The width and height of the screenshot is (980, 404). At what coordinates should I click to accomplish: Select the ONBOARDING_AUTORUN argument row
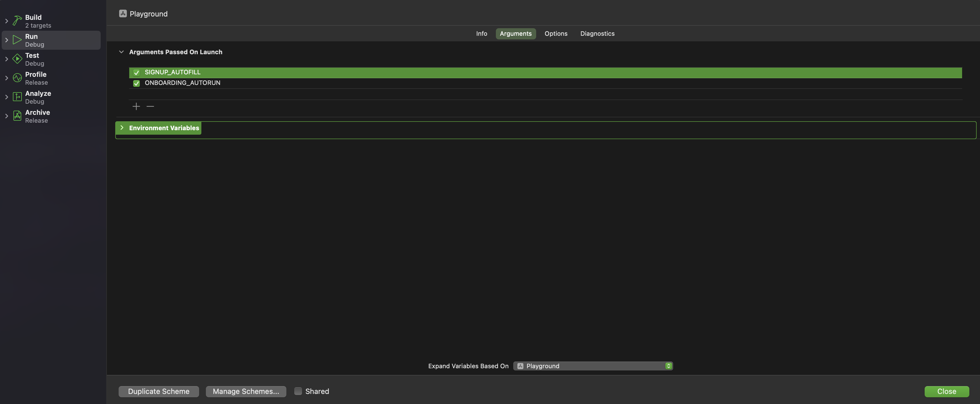click(182, 83)
